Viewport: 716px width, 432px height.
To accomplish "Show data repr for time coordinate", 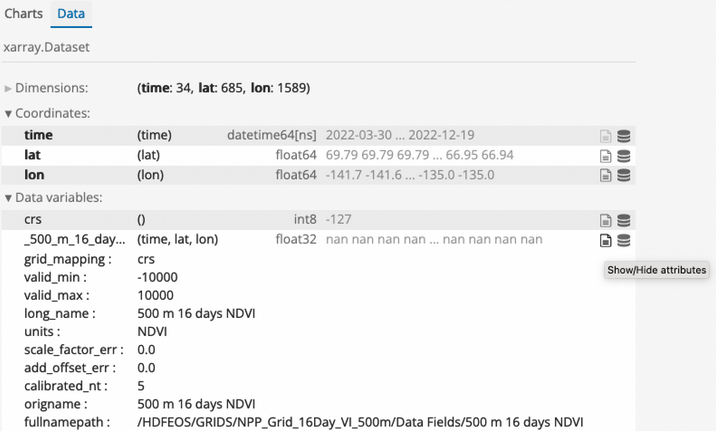I will pyautogui.click(x=624, y=136).
